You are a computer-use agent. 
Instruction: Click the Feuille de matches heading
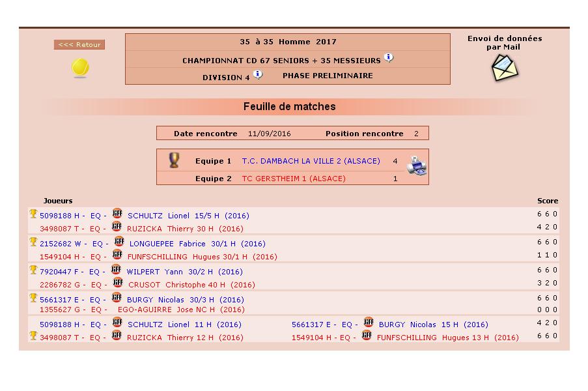tap(290, 107)
